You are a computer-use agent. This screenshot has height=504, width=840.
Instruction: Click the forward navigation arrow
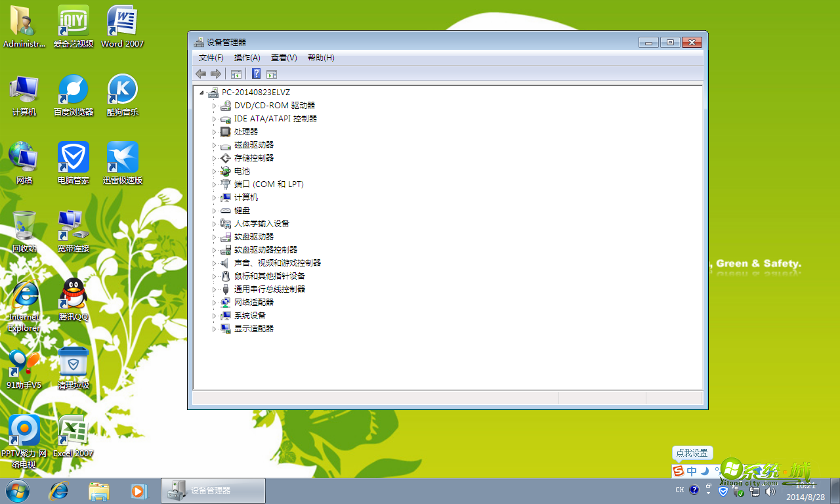coord(216,73)
